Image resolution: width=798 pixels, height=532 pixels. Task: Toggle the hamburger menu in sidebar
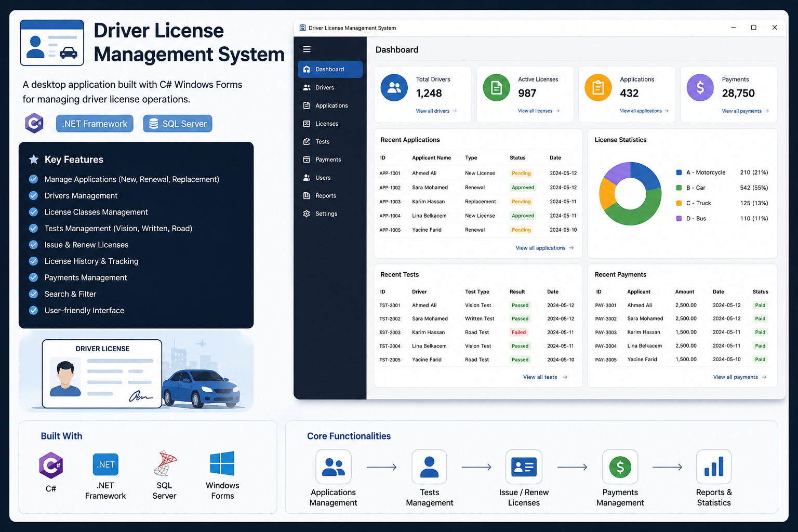pos(307,49)
